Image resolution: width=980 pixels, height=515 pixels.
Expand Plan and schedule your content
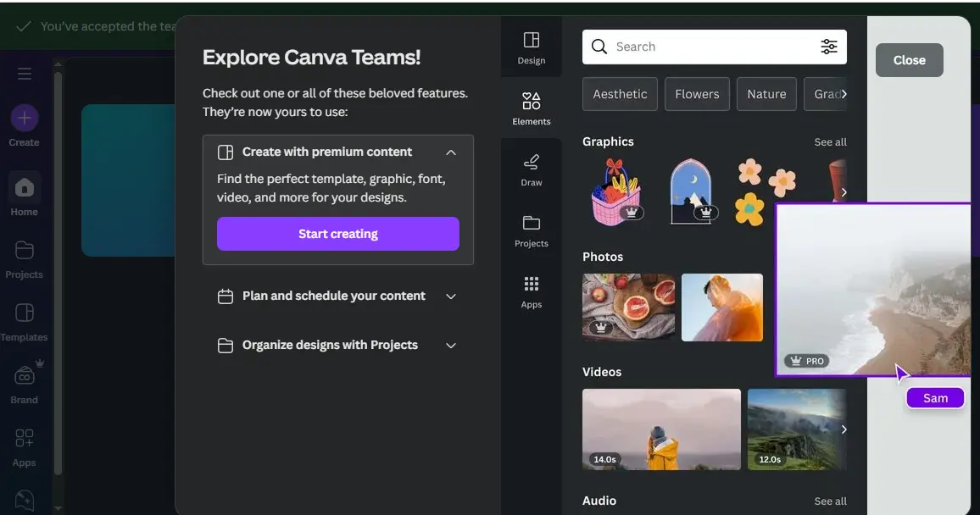coord(451,296)
